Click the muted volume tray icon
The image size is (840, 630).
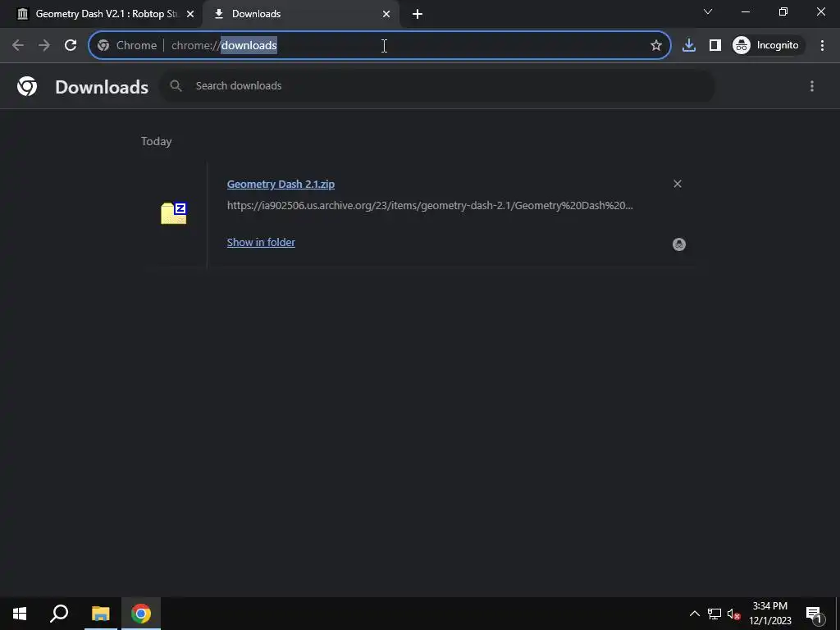(733, 614)
